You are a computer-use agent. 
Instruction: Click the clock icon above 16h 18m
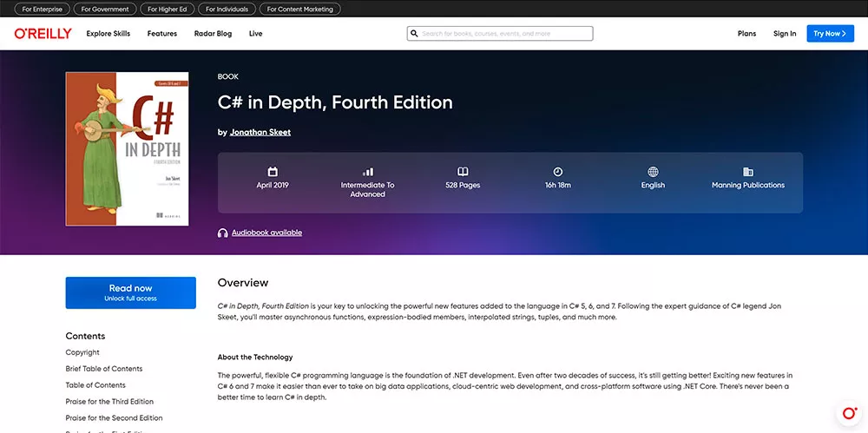point(558,172)
